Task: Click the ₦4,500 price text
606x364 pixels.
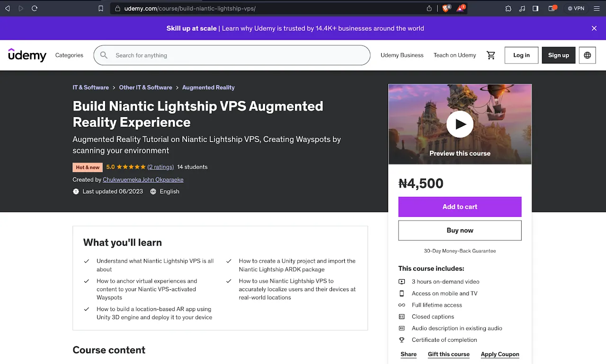Action: tap(421, 184)
